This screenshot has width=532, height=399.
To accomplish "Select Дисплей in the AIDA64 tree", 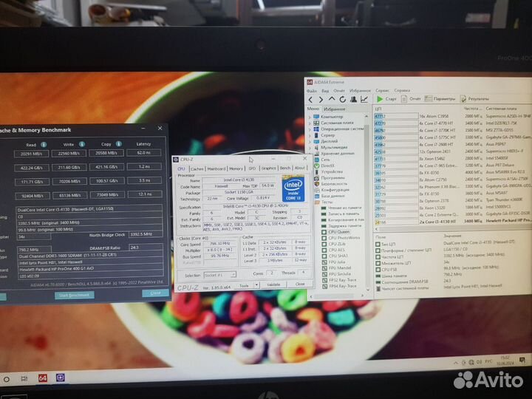I will point(325,141).
